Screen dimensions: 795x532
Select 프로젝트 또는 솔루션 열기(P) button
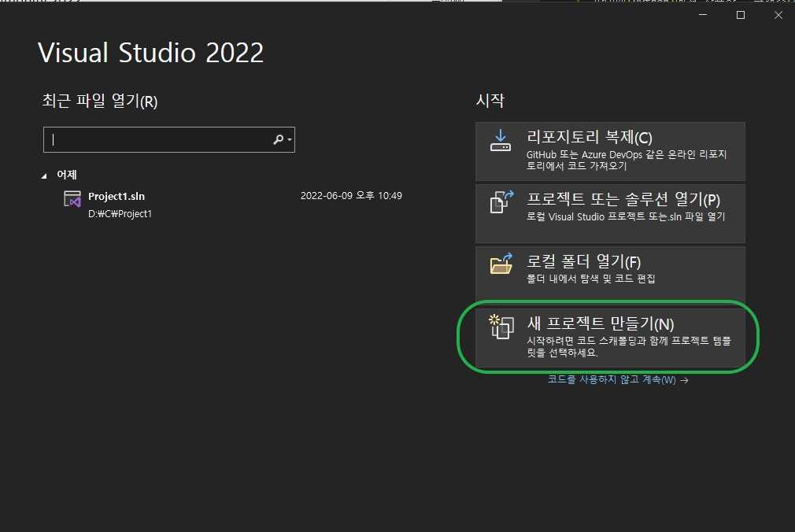click(610, 213)
